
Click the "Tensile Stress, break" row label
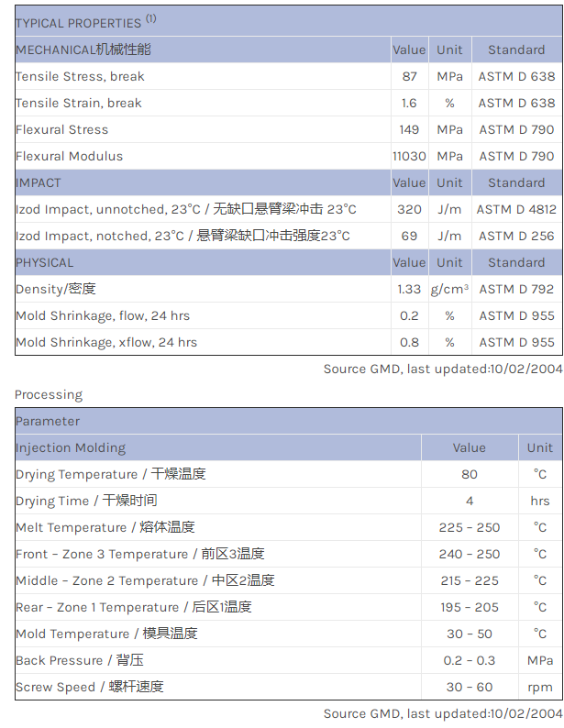tap(80, 76)
